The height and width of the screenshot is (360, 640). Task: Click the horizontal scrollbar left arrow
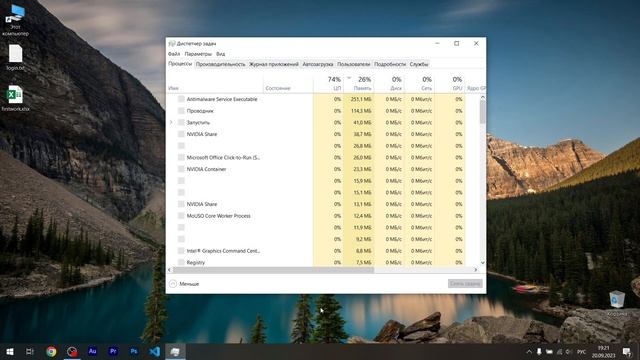point(170,270)
